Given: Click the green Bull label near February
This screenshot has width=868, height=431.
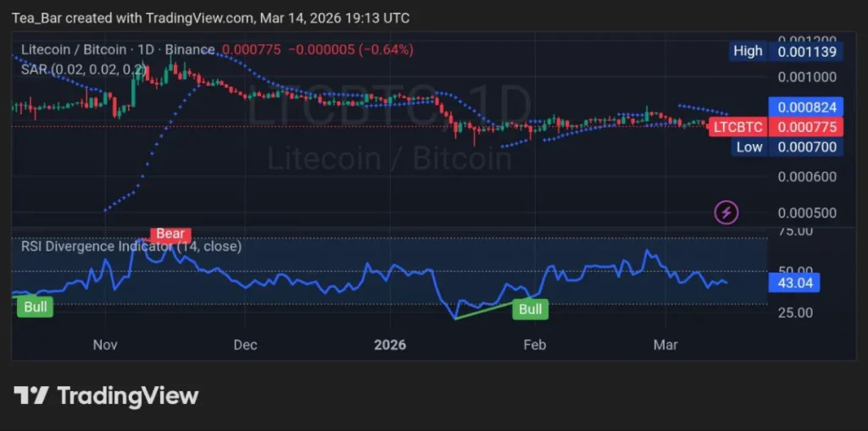Looking at the screenshot, I should coord(531,309).
